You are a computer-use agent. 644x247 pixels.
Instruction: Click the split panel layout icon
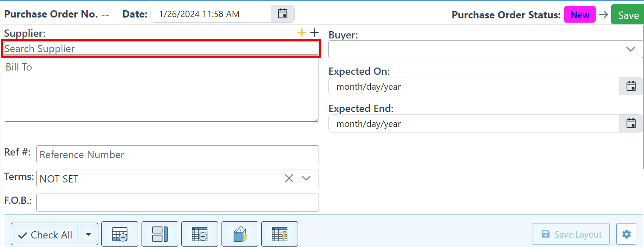pos(160,234)
